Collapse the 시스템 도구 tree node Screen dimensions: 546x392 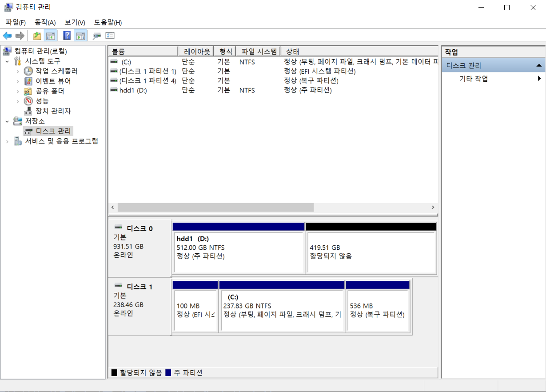(7, 61)
